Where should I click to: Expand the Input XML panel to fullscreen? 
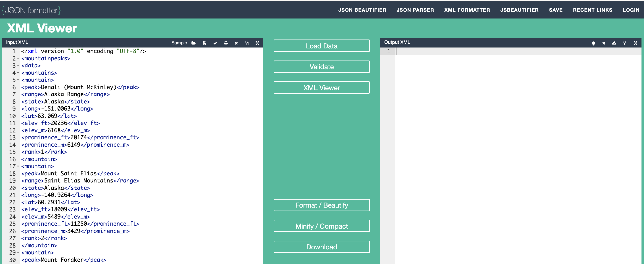(x=257, y=43)
